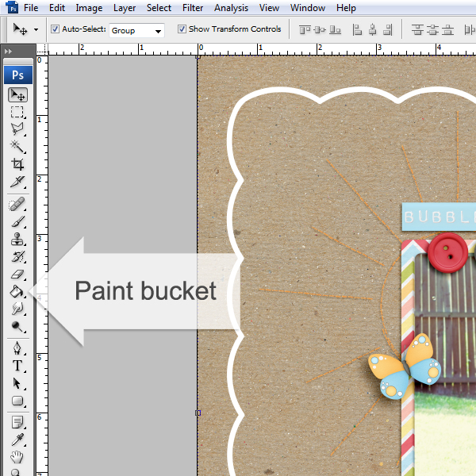The image size is (476, 476).
Task: Select the Crop tool
Action: tap(17, 164)
